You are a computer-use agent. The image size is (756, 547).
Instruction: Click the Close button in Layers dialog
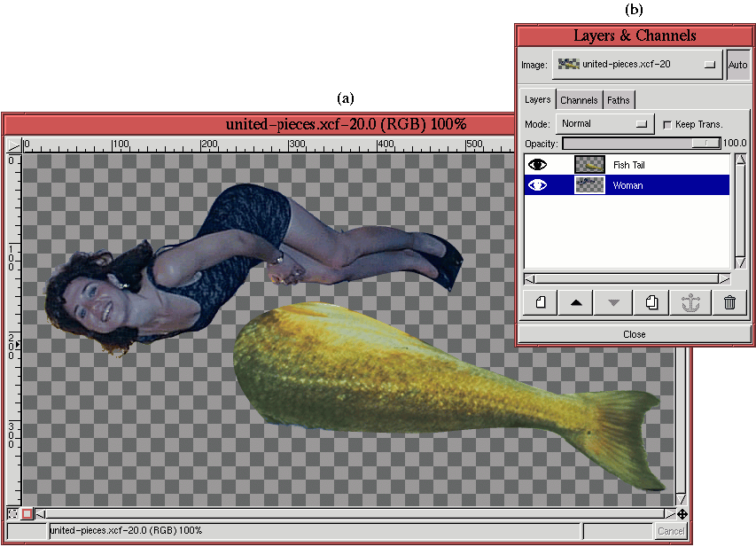coord(634,334)
